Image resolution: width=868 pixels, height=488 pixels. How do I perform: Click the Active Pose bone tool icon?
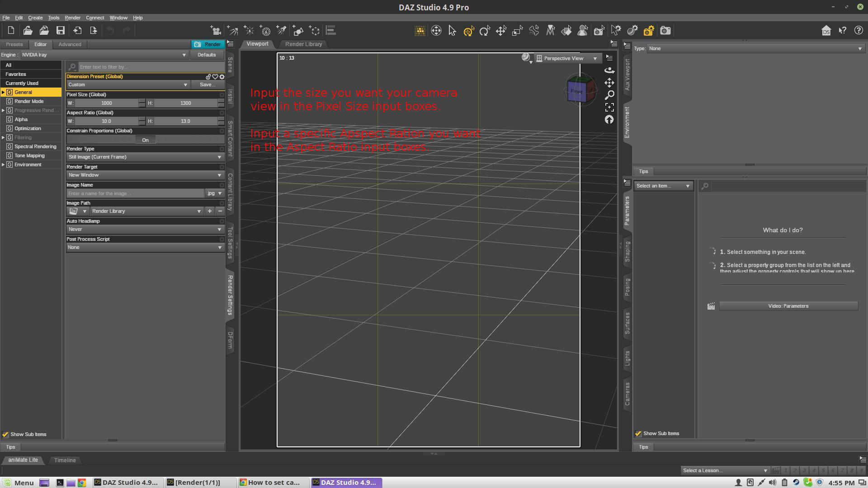pyautogui.click(x=533, y=31)
